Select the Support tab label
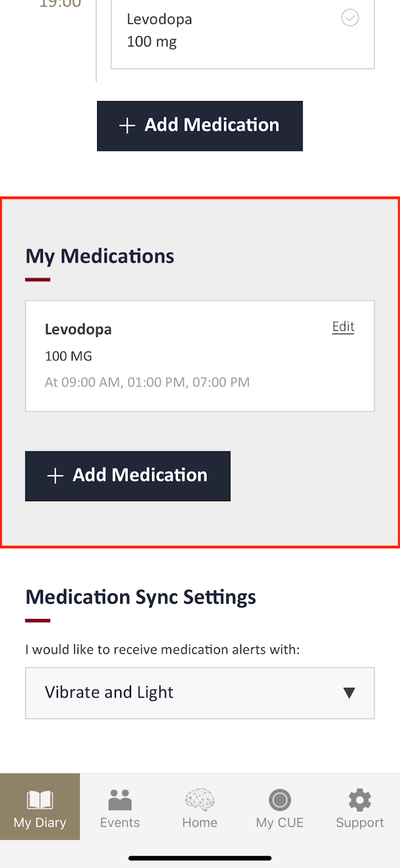400x868 pixels. pyautogui.click(x=359, y=823)
